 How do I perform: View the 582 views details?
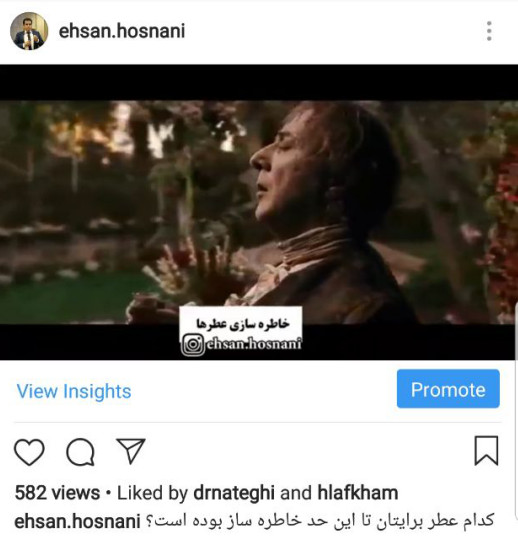click(x=57, y=493)
